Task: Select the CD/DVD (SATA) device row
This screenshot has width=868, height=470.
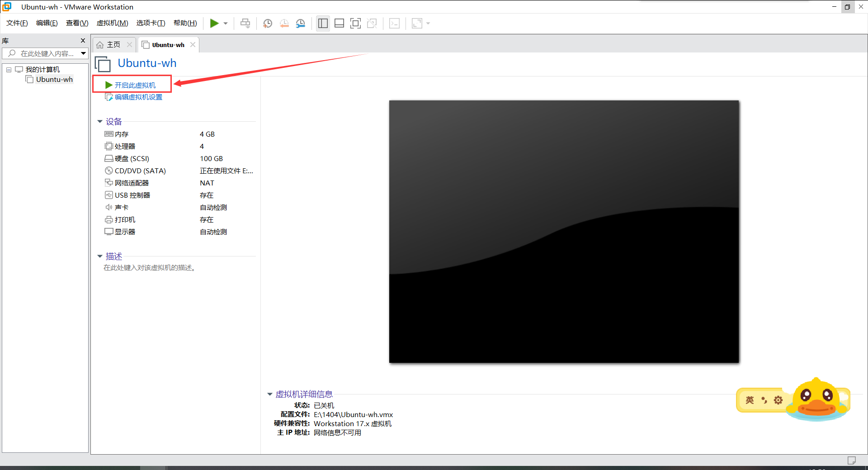Action: pos(179,171)
